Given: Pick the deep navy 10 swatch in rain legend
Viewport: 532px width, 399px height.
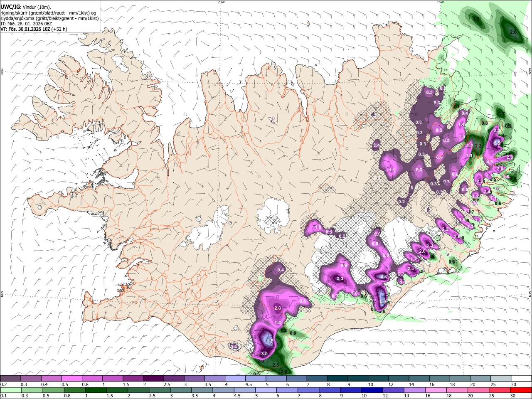Looking at the screenshot, I should (372, 390).
